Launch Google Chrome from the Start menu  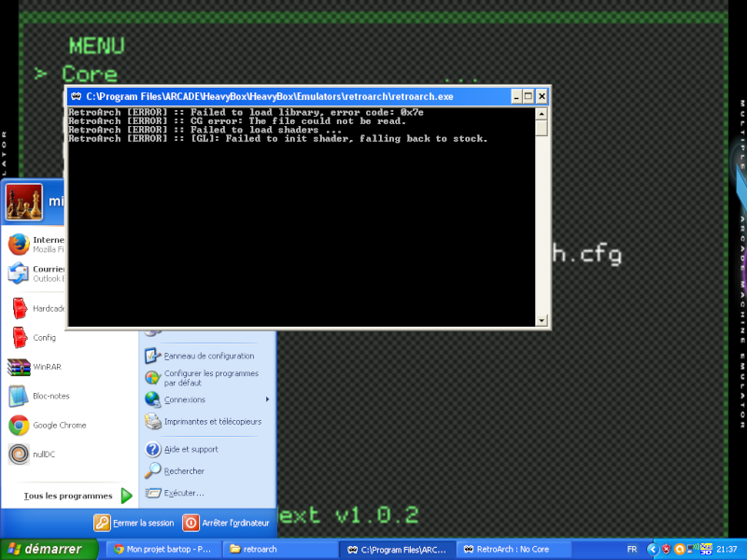coord(48,425)
